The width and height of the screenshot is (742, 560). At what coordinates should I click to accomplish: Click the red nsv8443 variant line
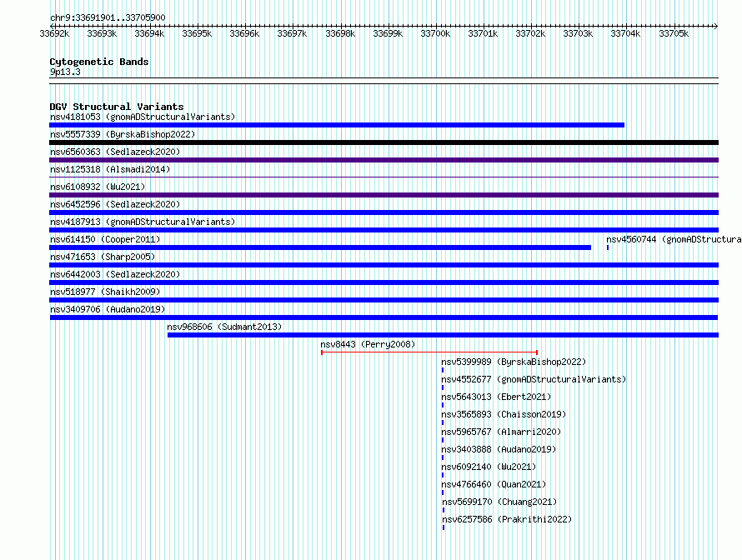[429, 352]
